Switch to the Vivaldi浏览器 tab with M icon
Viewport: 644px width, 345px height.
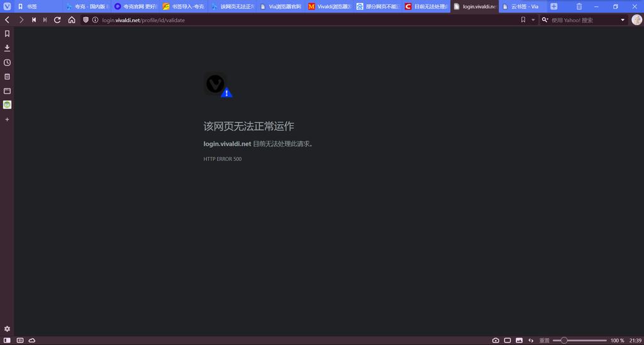(329, 6)
